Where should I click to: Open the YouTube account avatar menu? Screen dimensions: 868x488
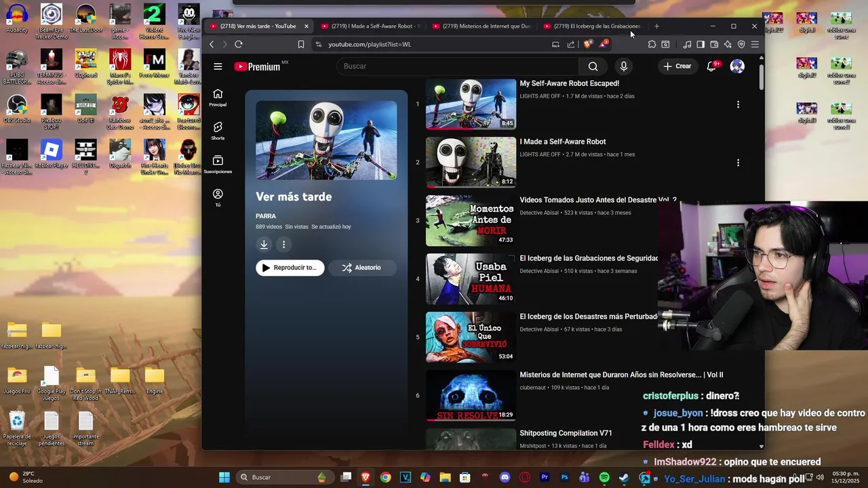click(737, 66)
